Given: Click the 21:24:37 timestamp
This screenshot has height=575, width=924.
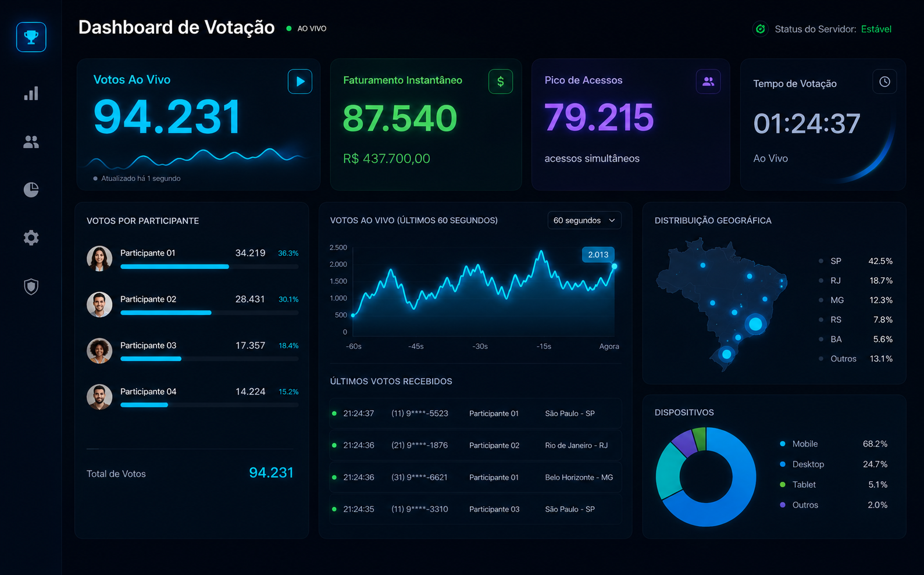Looking at the screenshot, I should [x=359, y=413].
